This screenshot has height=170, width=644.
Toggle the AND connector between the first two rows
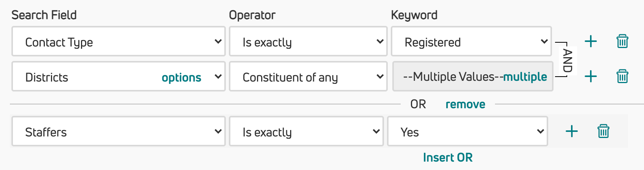(567, 60)
